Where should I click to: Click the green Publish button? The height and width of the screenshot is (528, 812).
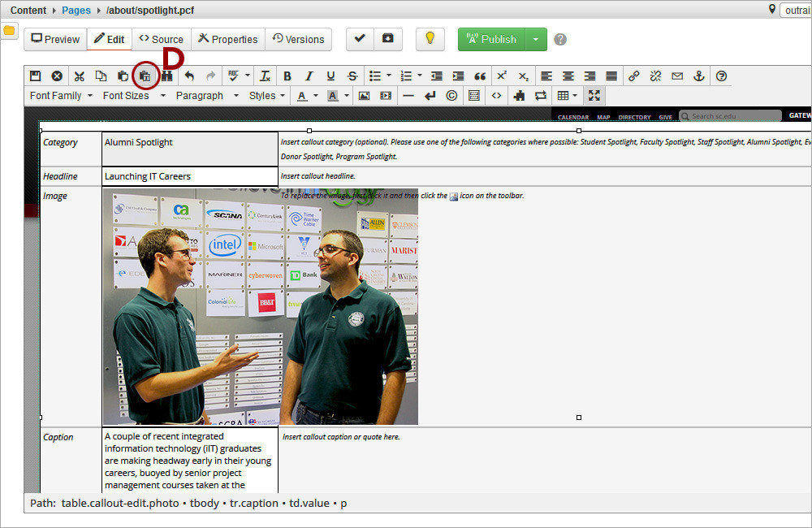pos(491,39)
